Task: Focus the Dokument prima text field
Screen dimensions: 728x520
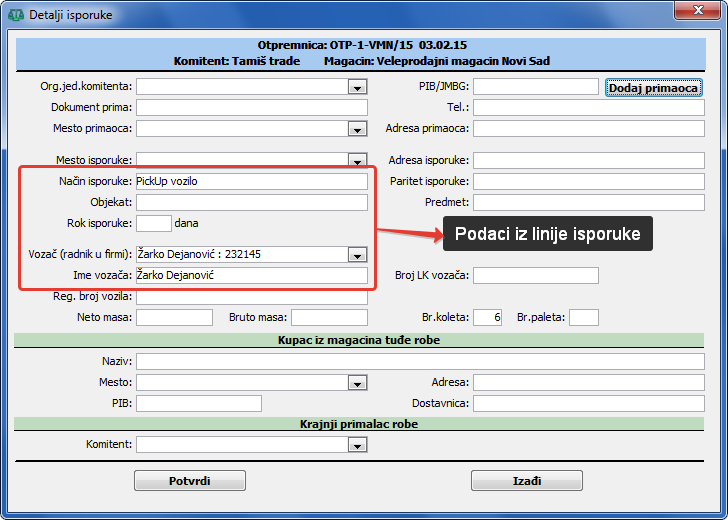Action: [251, 108]
